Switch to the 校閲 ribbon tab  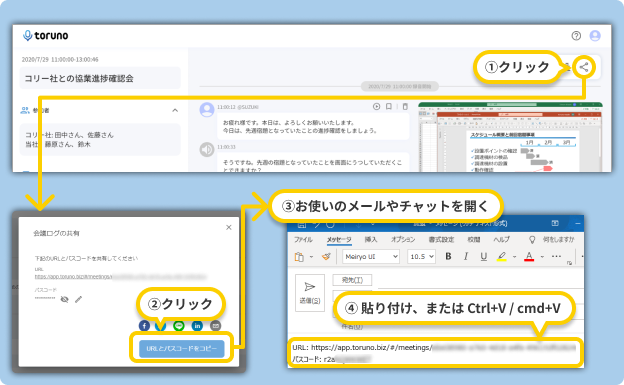474,240
